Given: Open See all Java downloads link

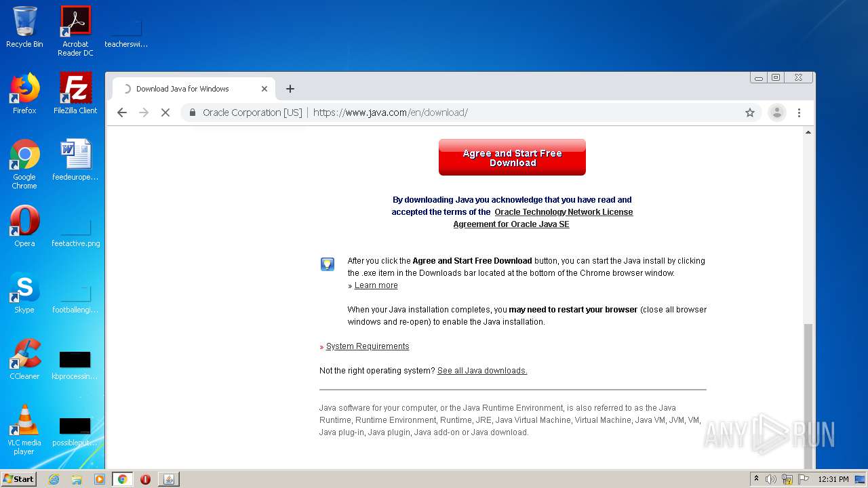Looking at the screenshot, I should tap(482, 371).
